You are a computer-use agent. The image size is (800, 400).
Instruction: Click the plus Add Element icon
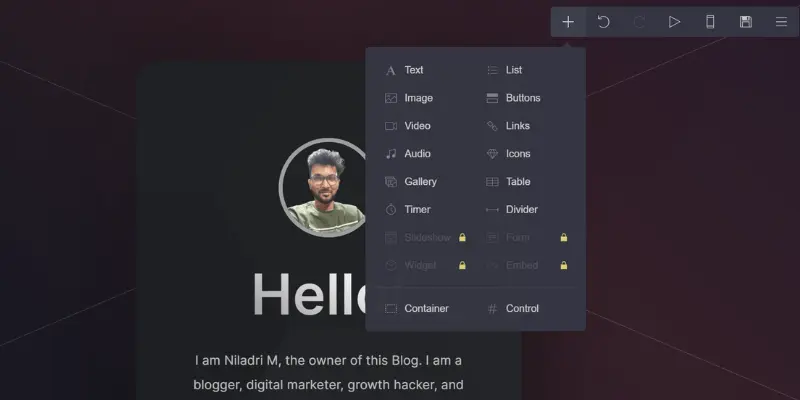click(x=568, y=22)
